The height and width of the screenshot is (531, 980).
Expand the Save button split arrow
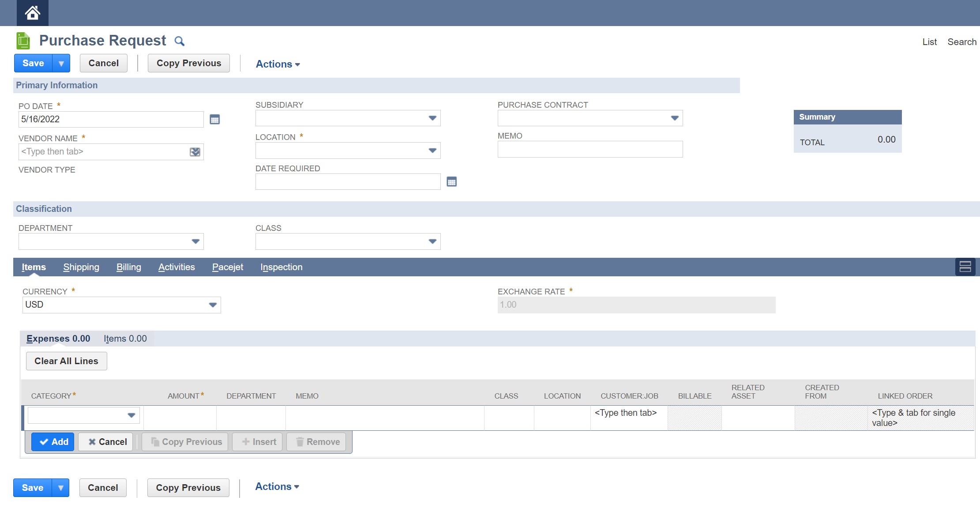pos(61,63)
